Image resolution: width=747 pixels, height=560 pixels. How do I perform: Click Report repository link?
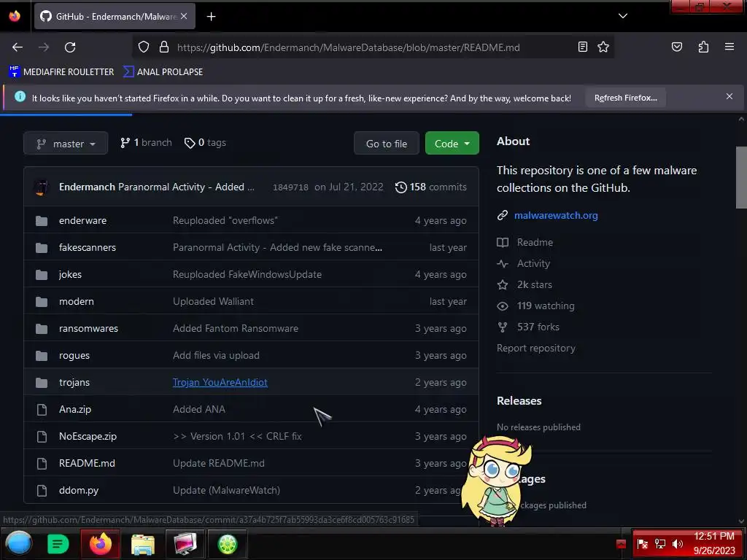click(536, 348)
